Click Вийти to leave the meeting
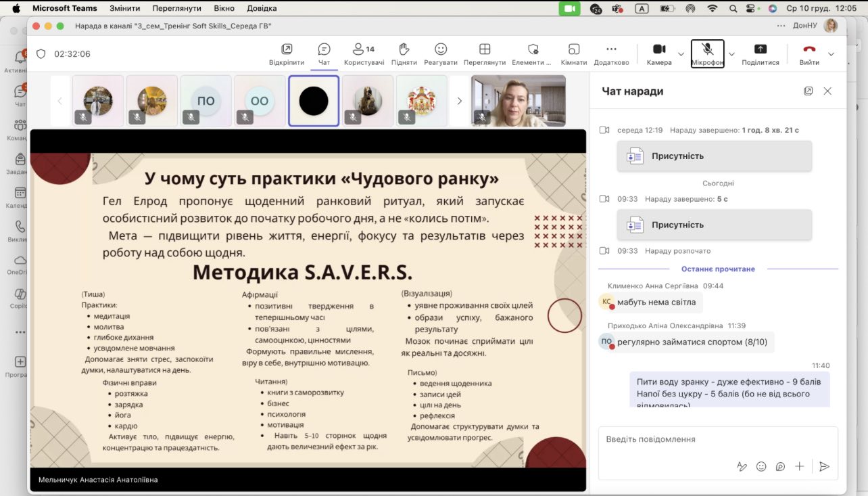The image size is (868, 496). [809, 49]
